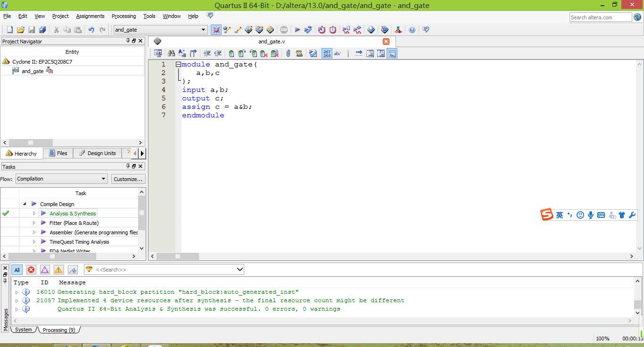Screen dimensions: 644x347
Task: Select the Hierarchy tab
Action: tap(21, 153)
